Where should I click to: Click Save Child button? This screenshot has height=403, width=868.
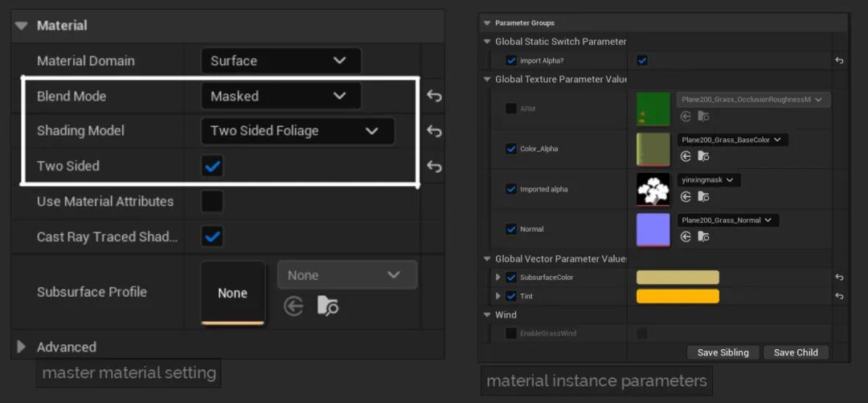pos(796,352)
